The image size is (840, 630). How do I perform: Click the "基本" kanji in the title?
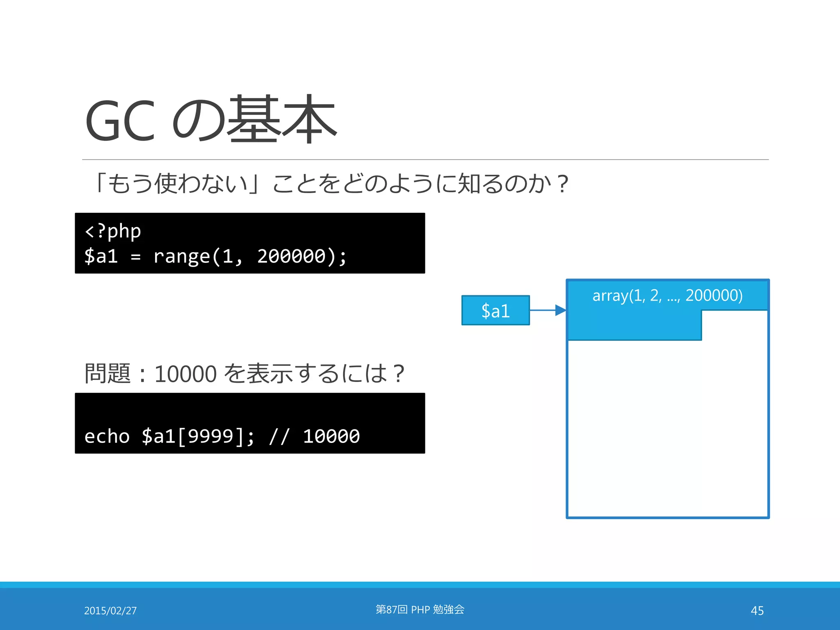(282, 119)
